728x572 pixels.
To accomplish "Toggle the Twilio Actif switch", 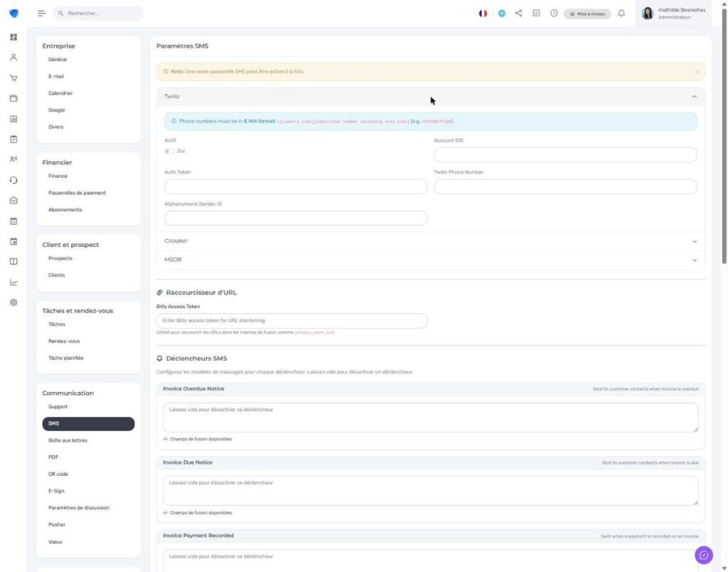I will [x=169, y=152].
